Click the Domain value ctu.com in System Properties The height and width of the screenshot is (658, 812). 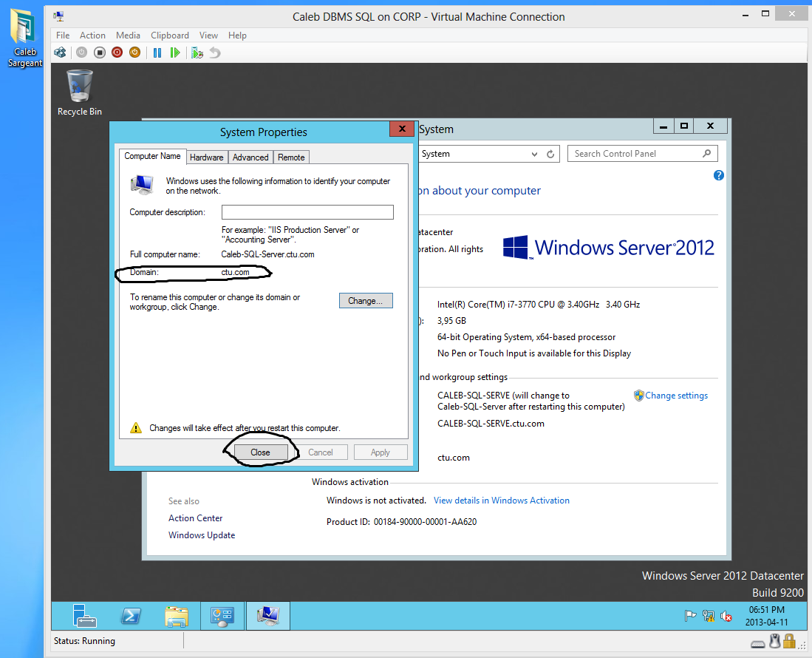click(235, 272)
